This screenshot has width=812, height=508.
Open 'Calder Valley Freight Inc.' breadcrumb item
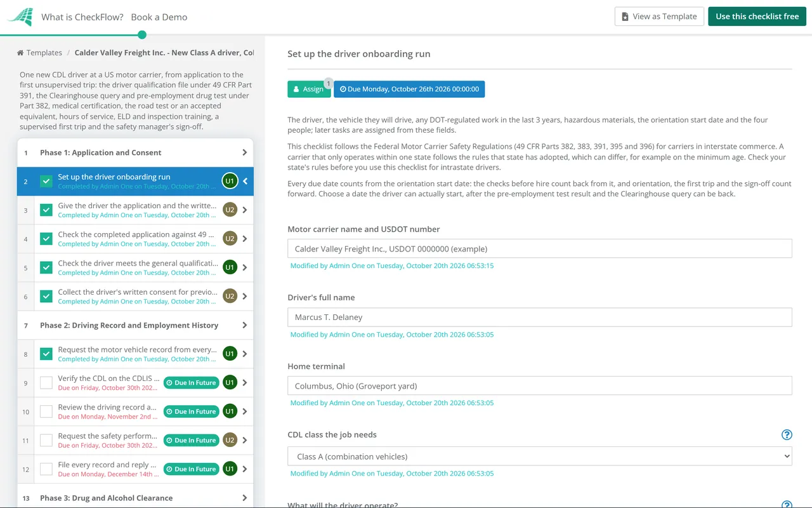pos(164,53)
